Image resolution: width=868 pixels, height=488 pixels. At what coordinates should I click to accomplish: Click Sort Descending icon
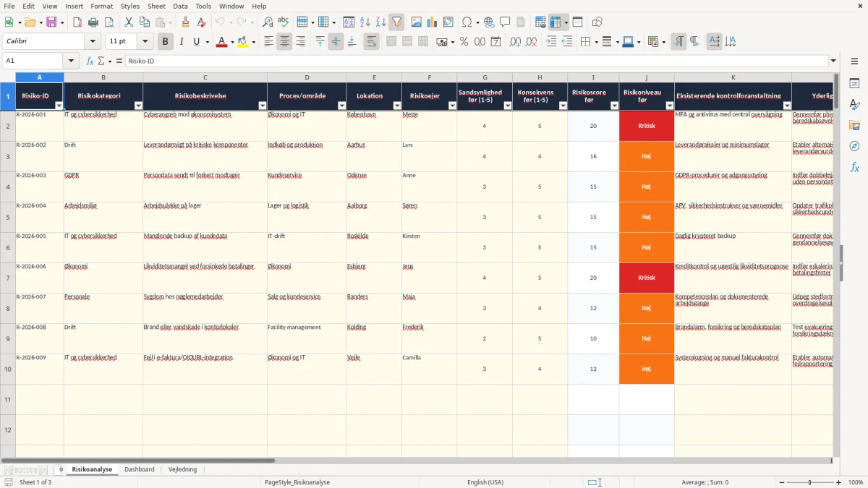[x=381, y=22]
